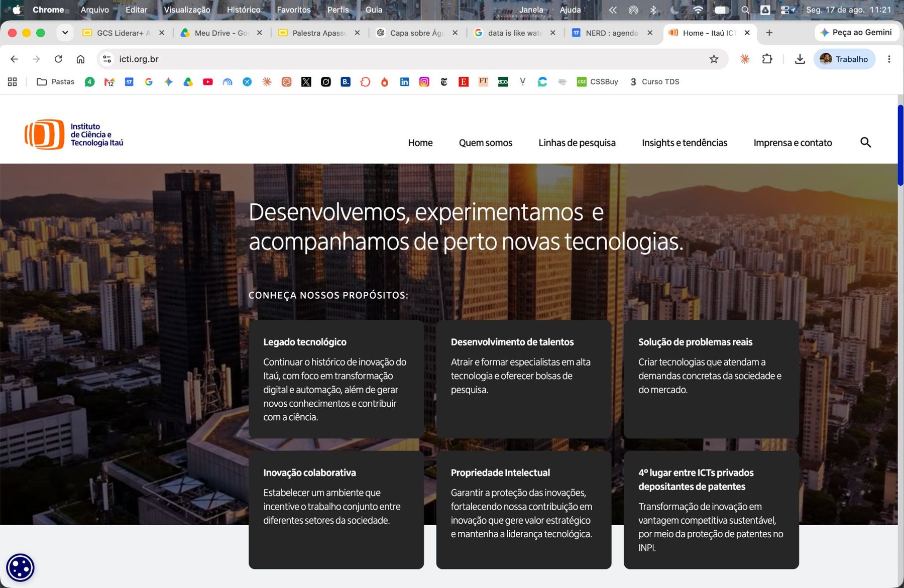Open the bookmarks apps grid icon
904x588 pixels.
coord(13,82)
